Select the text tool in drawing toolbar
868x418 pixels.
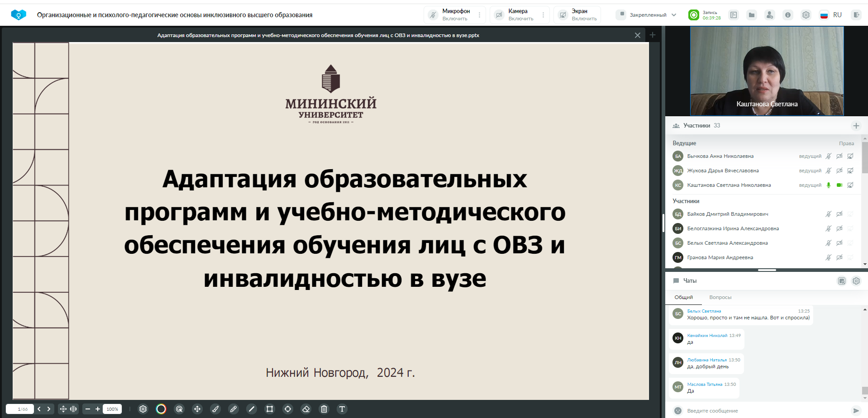point(342,409)
